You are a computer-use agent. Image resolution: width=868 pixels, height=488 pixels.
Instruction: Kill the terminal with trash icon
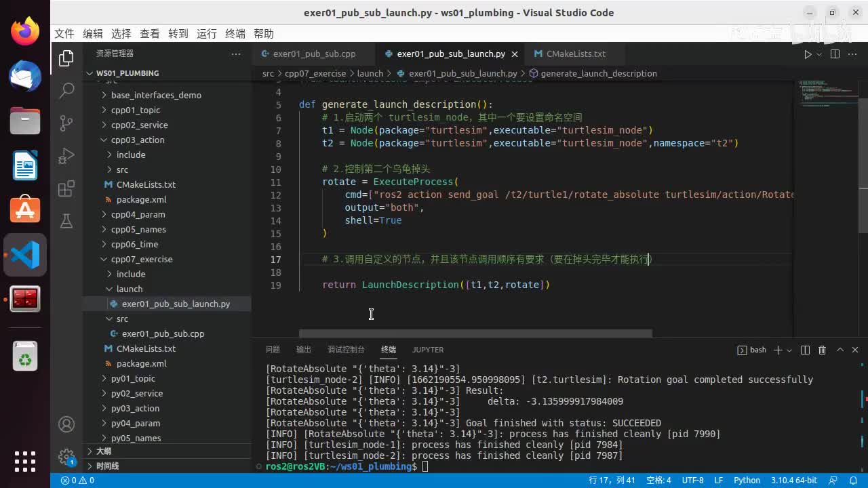822,350
